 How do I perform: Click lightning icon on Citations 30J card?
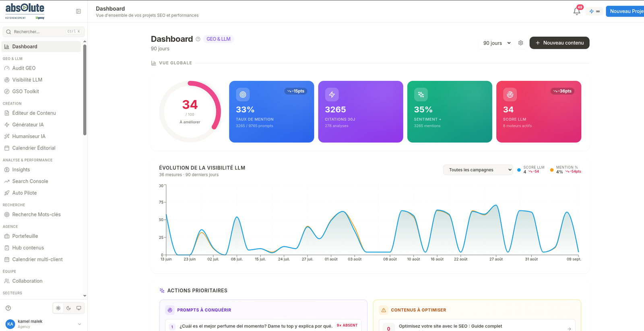coord(332,95)
